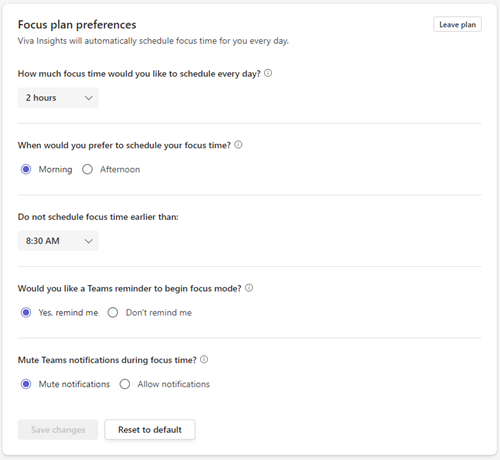500x460 pixels.
Task: Click the Allow notifications label text
Action: tap(174, 384)
